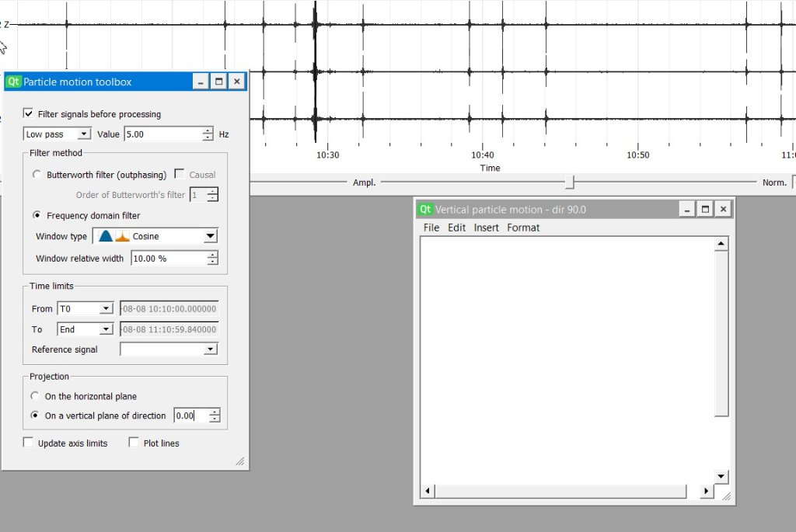Click the Cosine window shape icon
The image size is (796, 532).
point(106,236)
